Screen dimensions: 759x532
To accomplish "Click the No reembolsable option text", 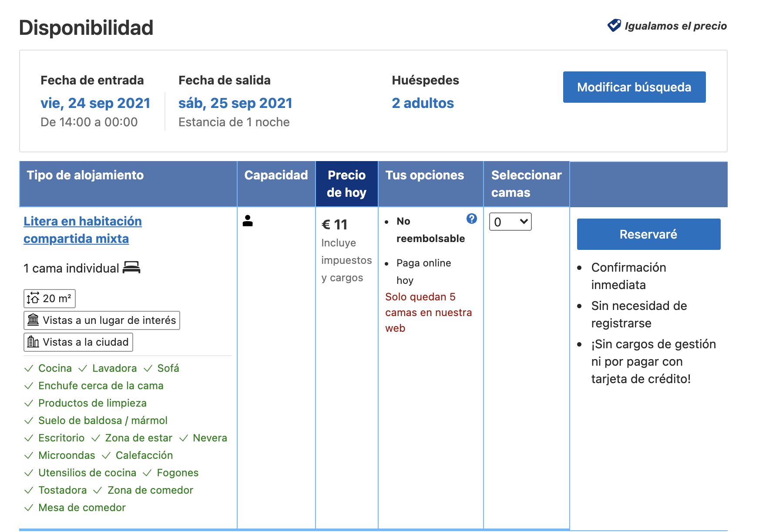I will tap(430, 230).
